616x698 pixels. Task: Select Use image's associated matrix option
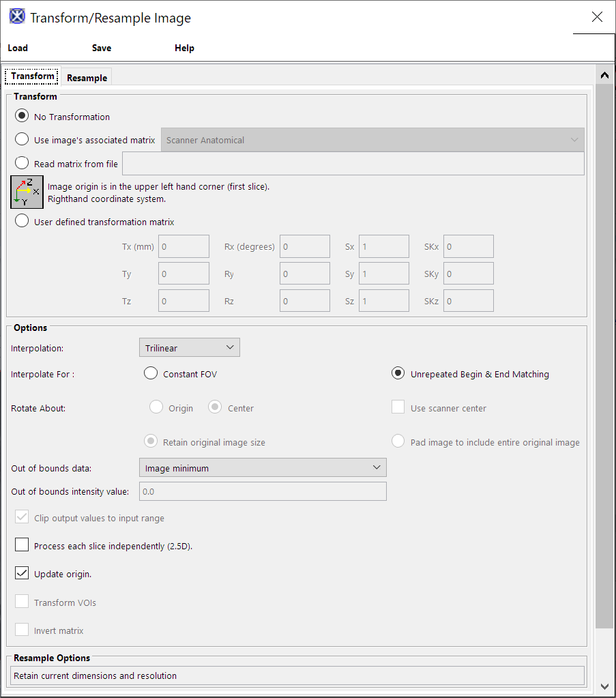(22, 140)
